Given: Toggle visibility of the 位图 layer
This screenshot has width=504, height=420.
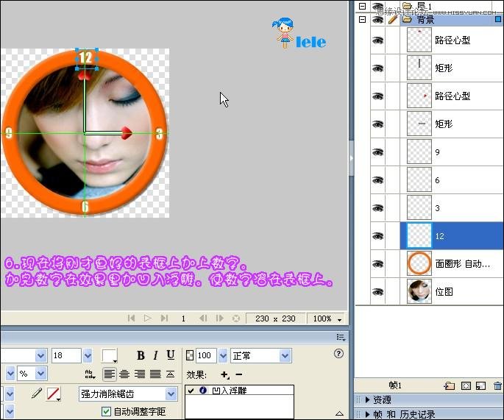Looking at the screenshot, I should click(x=377, y=291).
